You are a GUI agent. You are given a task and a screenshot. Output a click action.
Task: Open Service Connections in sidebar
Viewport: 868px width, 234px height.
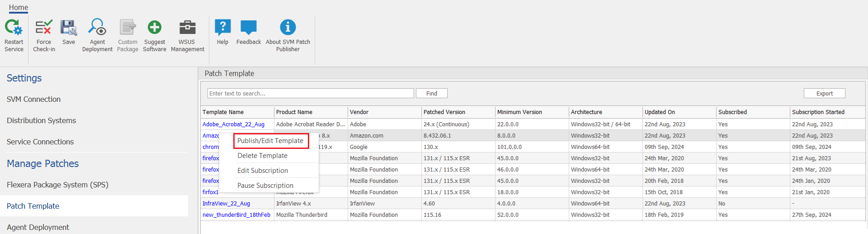tap(40, 142)
